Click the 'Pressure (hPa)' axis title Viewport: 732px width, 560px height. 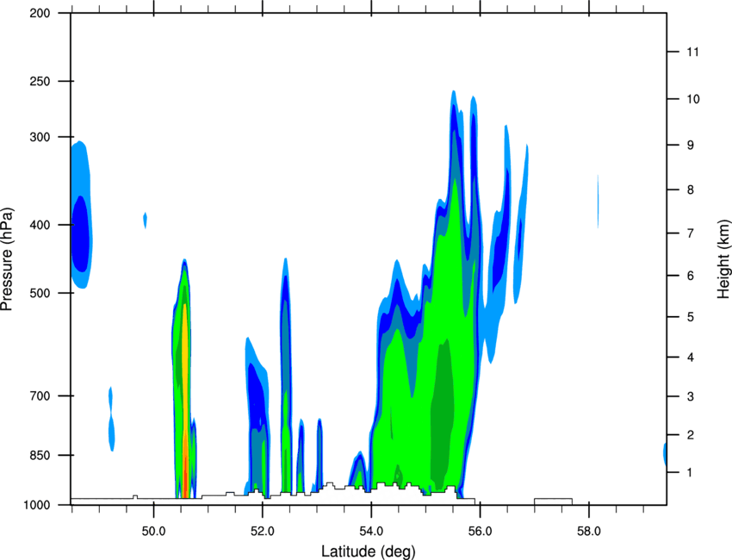tap(7, 259)
